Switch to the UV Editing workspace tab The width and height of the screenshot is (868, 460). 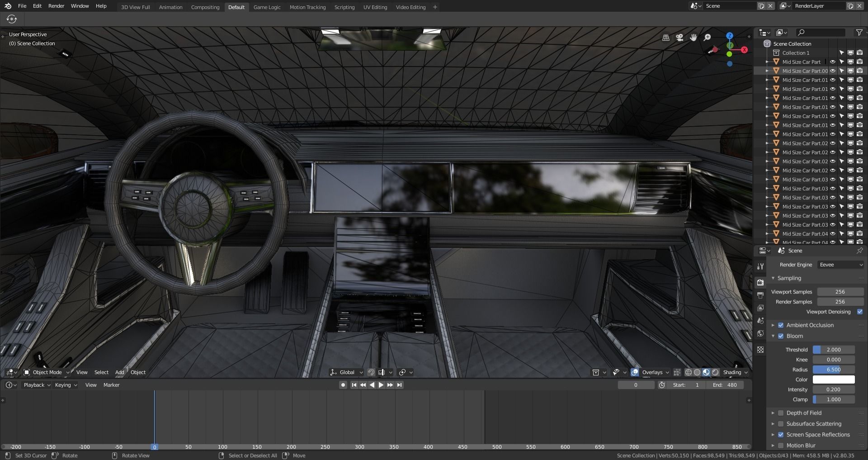point(375,7)
